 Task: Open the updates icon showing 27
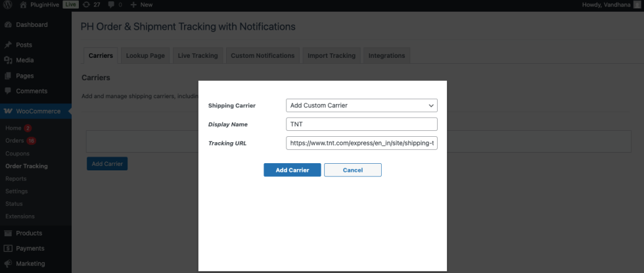(x=86, y=5)
